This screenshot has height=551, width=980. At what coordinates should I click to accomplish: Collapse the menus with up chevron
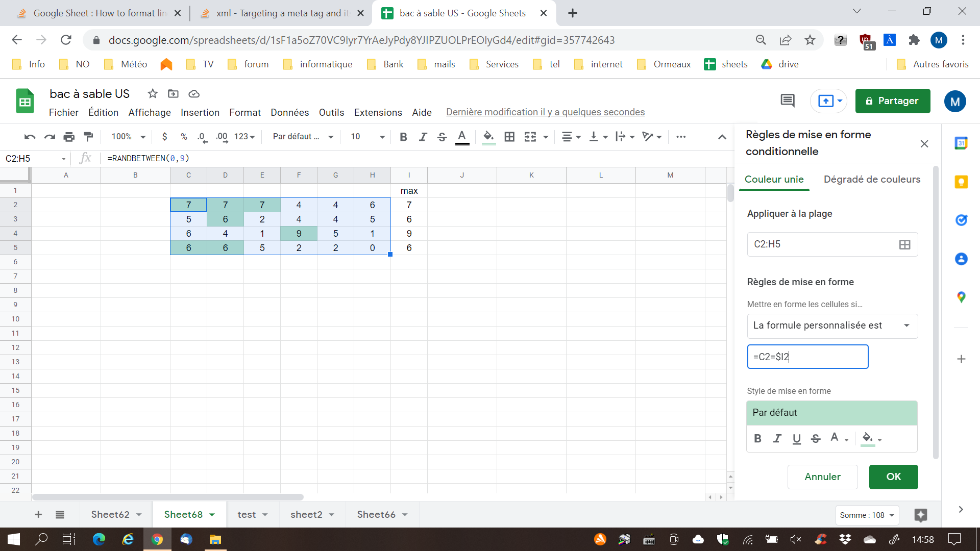pyautogui.click(x=722, y=137)
